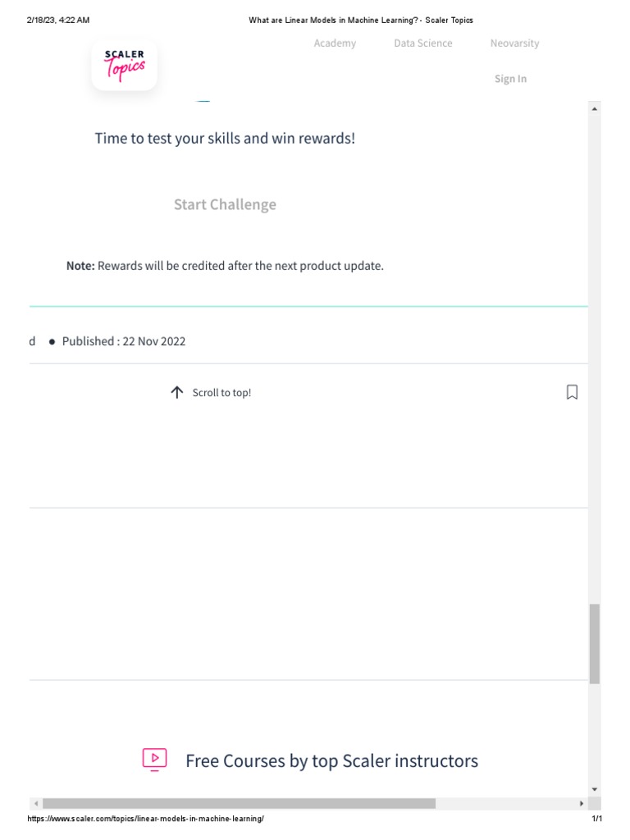Viewport: 630px width, 840px height.
Task: Click the Scaler Topics logo
Action: 125,66
